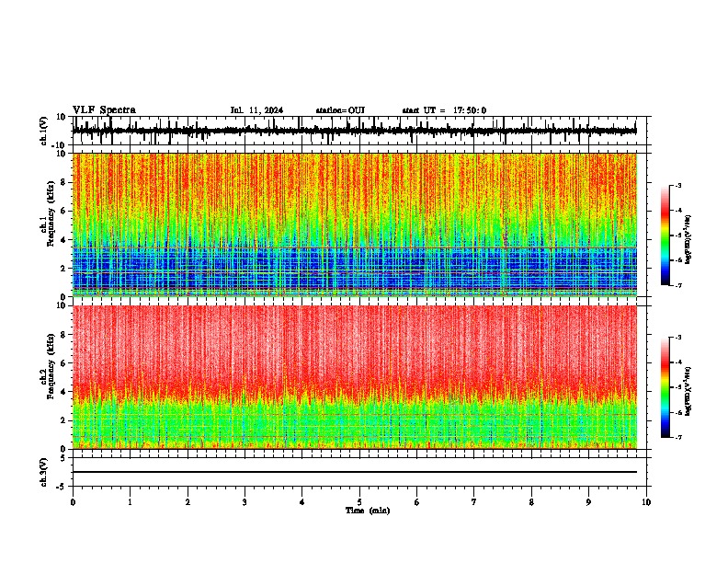Click the "ch.3(V)" axis label
728x563 pixels.
click(x=44, y=472)
